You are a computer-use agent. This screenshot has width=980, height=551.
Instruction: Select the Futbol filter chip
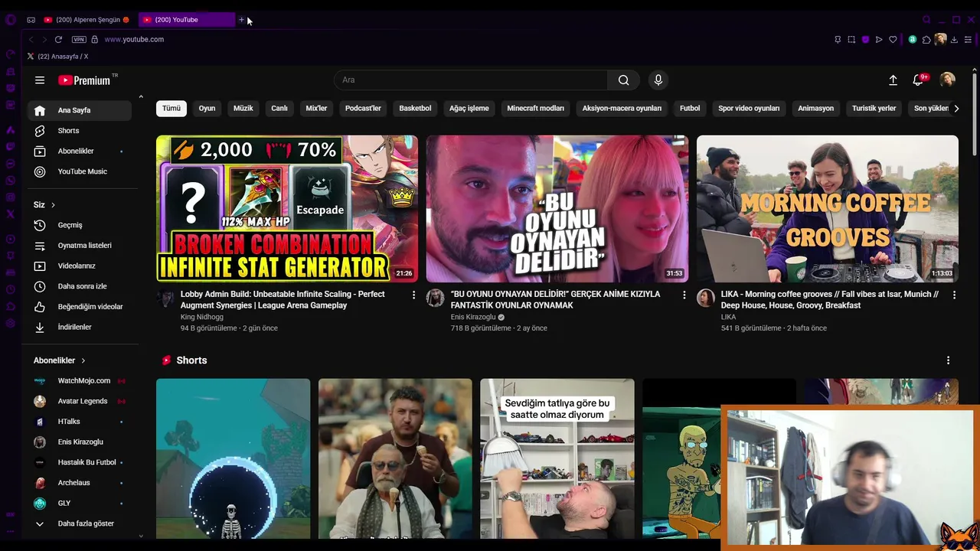click(690, 109)
